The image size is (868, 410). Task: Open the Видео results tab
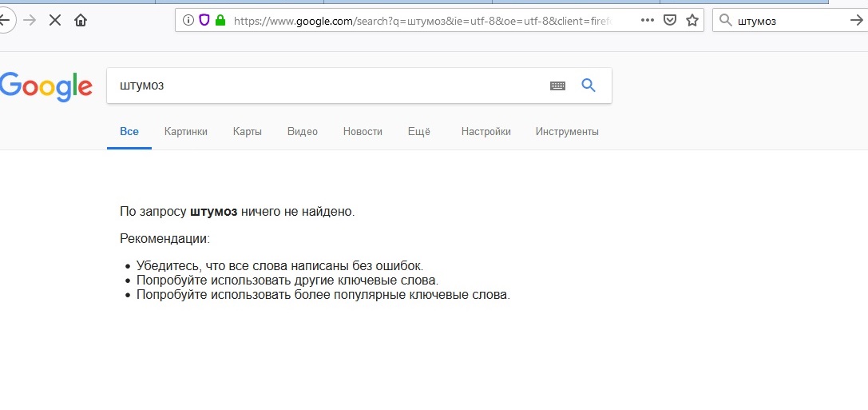tap(303, 132)
